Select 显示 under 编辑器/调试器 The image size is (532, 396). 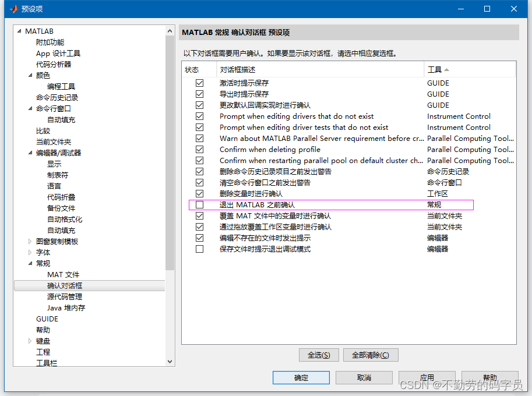(x=54, y=164)
